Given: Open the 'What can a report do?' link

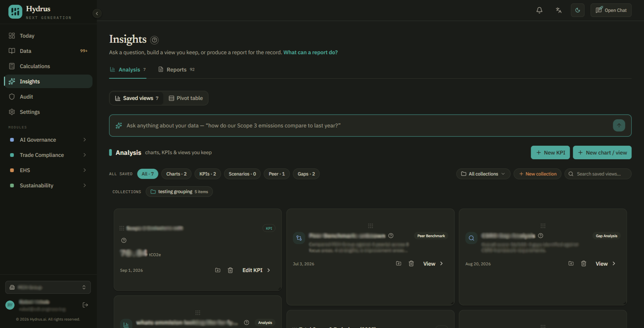Looking at the screenshot, I should point(310,52).
